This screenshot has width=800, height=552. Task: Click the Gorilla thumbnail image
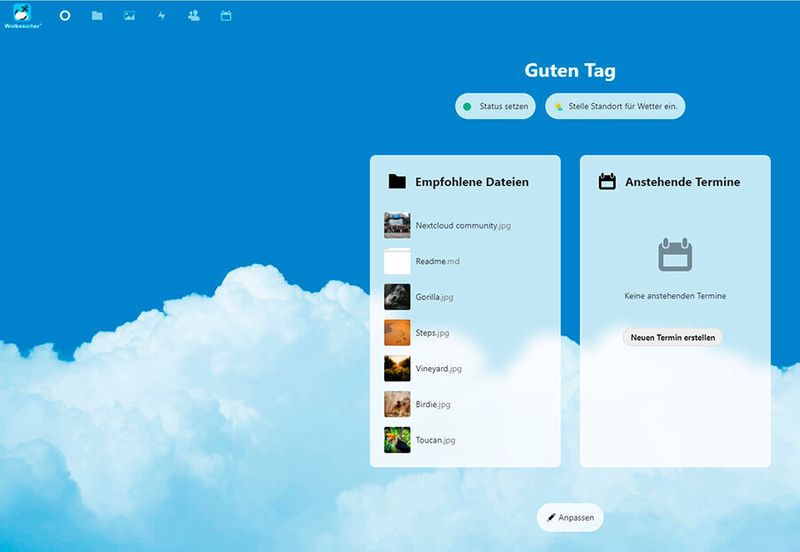pos(397,297)
